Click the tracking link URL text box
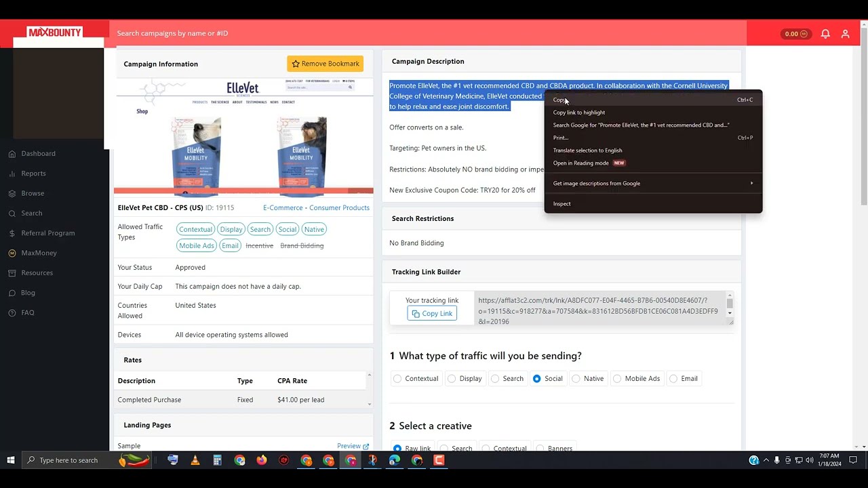The height and width of the screenshot is (488, 868). [599, 308]
